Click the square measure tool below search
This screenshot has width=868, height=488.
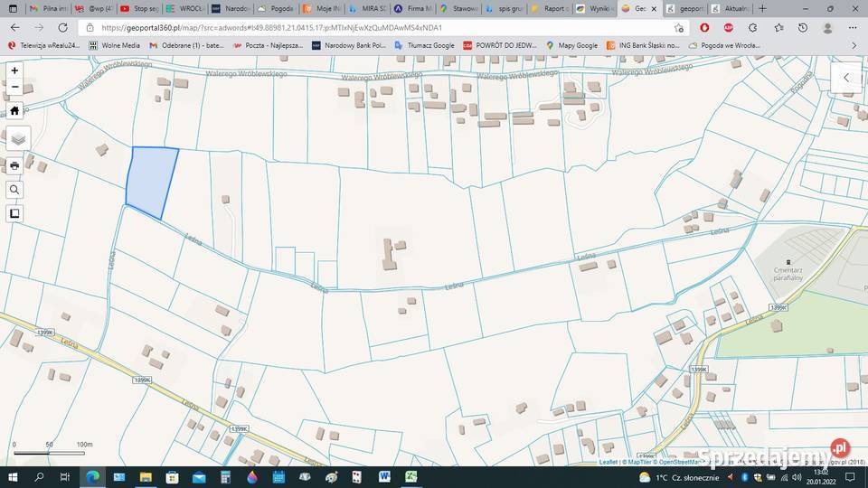pos(14,213)
